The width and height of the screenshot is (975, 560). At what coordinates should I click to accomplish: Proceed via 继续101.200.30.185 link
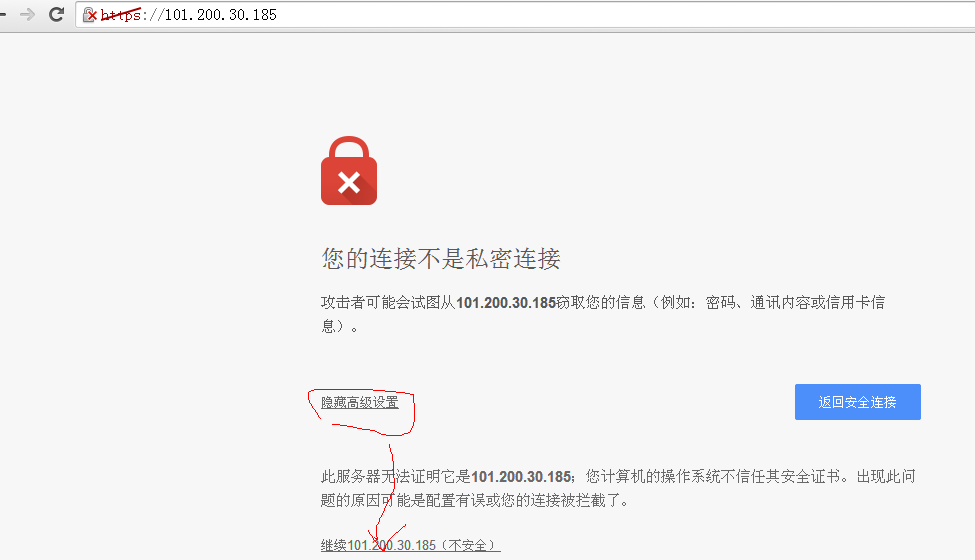(410, 545)
